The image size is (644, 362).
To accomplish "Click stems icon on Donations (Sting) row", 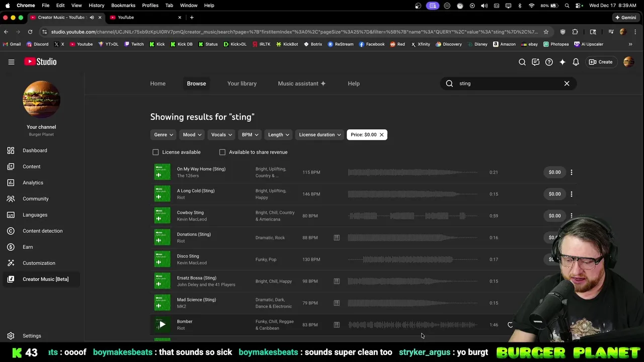I will pos(337,238).
